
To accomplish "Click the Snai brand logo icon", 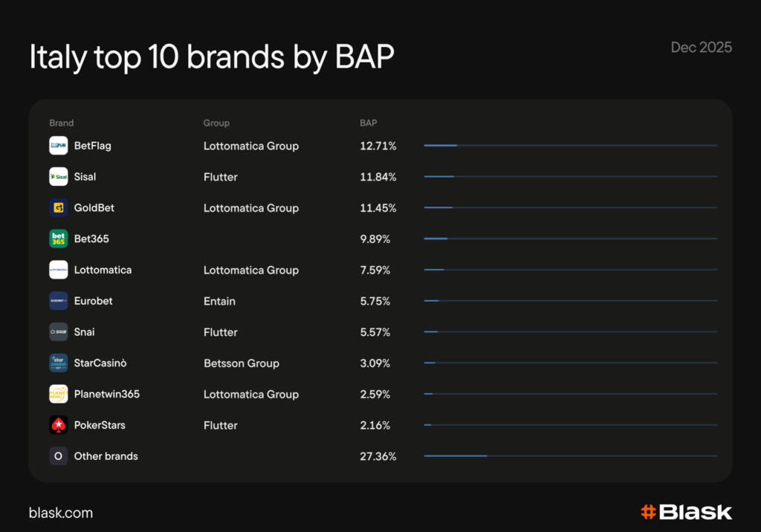I will coord(59,332).
